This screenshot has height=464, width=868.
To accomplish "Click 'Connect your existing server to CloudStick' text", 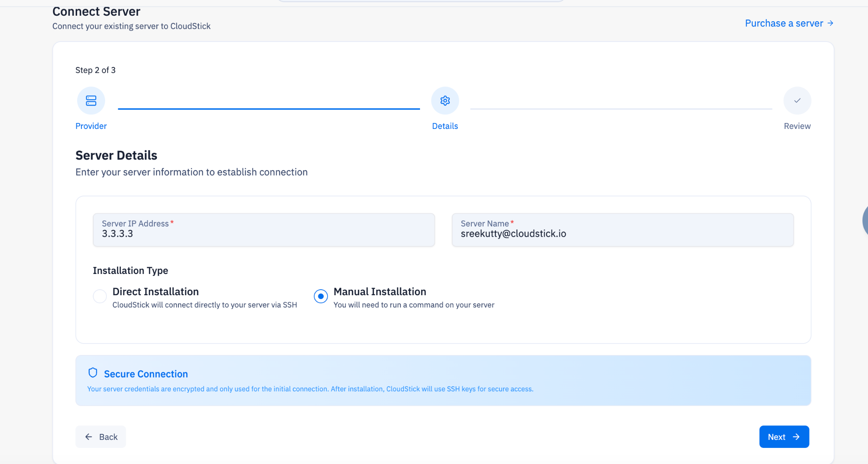I will tap(131, 26).
